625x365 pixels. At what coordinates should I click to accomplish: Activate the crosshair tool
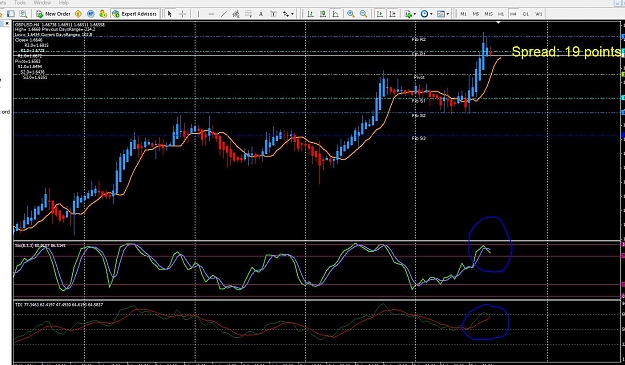183,14
